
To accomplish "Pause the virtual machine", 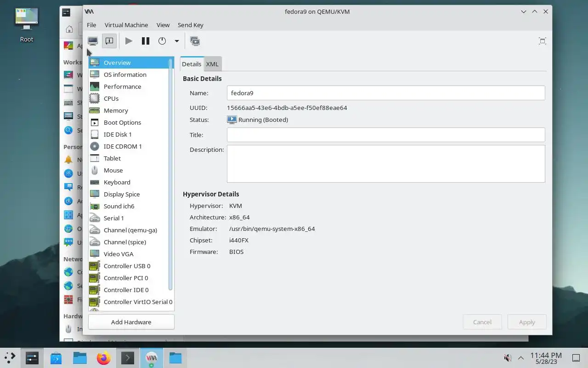I will point(146,41).
